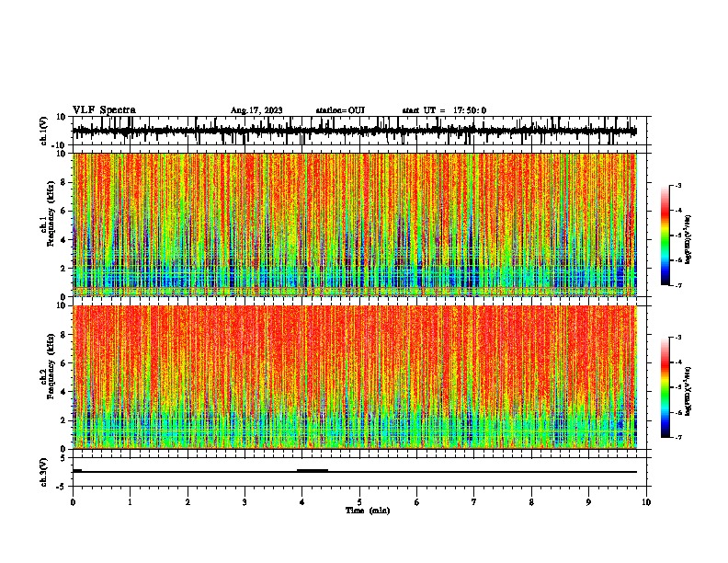This screenshot has width=728, height=563.
Task: Click the '1' tick on the time axis
Action: (130, 502)
